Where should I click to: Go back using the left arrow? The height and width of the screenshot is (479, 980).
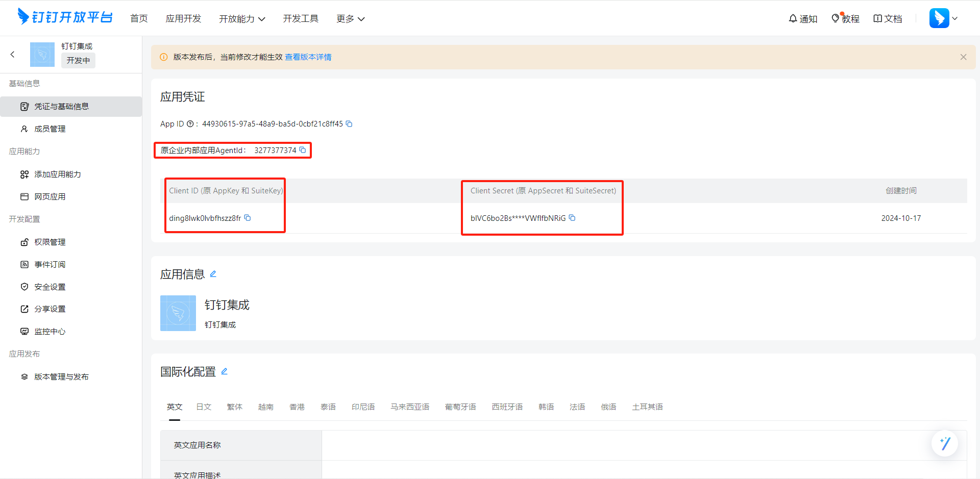[13, 54]
